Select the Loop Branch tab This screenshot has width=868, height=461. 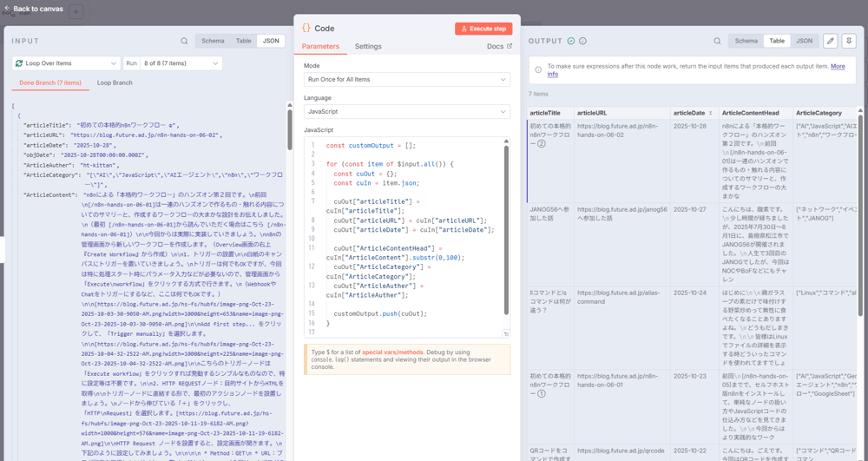click(115, 82)
